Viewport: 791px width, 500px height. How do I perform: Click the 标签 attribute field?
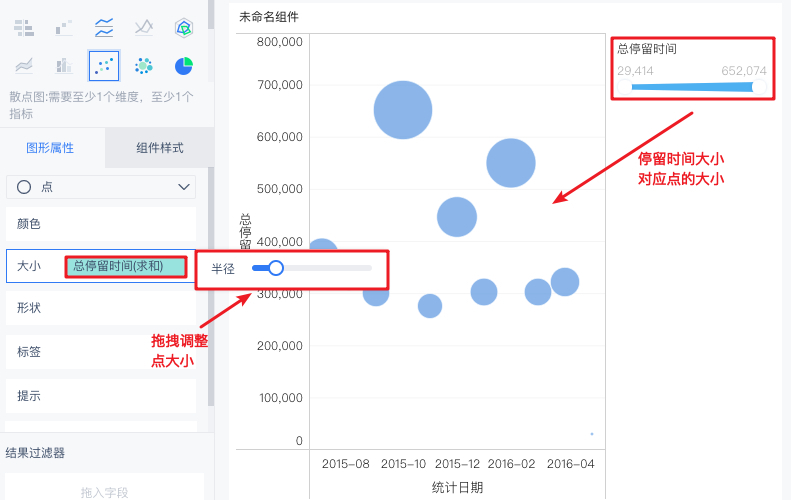[x=101, y=352]
